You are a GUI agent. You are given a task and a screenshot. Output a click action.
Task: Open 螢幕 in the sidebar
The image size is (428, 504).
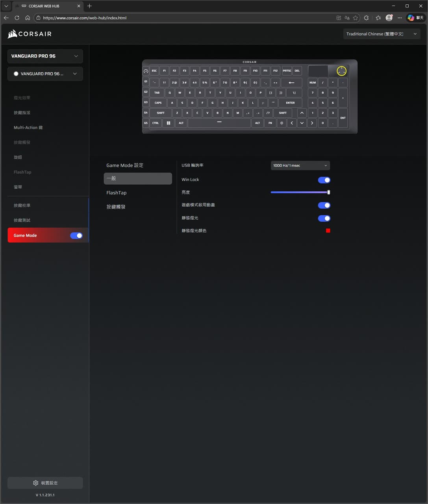pos(18,187)
